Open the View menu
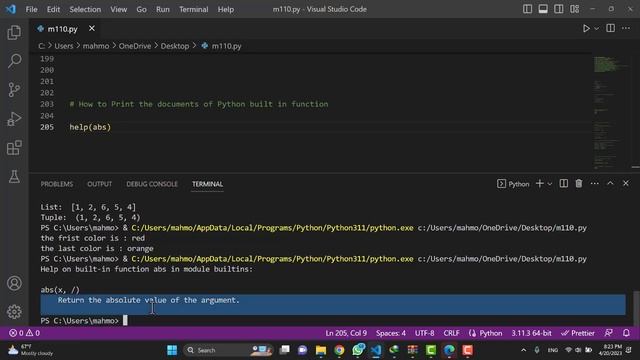This screenshot has width=640, height=360. (x=118, y=9)
